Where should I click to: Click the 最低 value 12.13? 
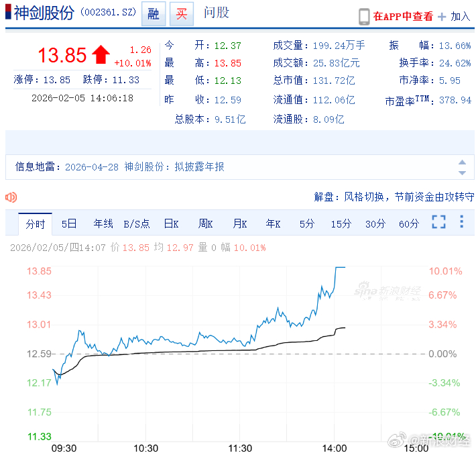tap(228, 81)
